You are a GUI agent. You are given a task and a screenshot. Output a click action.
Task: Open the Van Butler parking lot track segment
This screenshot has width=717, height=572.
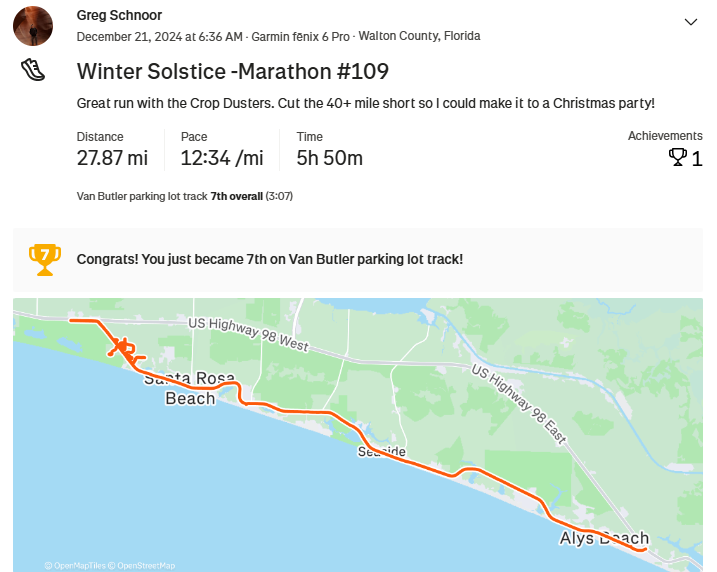142,196
